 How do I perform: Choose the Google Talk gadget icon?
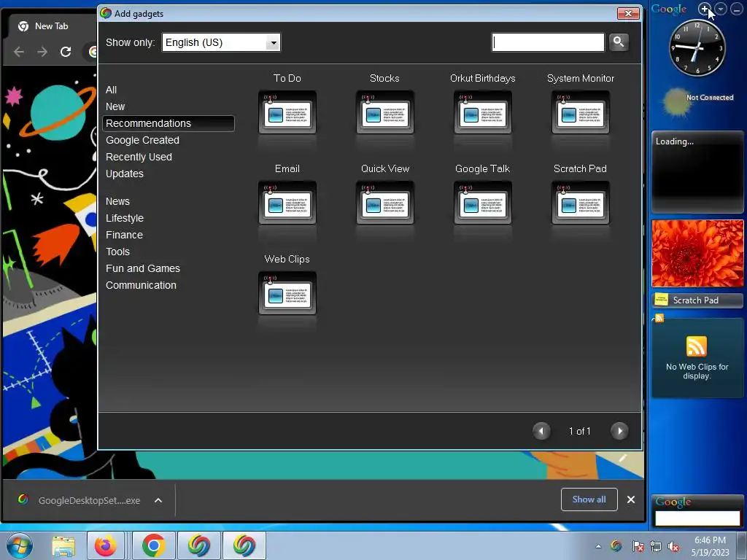(x=483, y=203)
